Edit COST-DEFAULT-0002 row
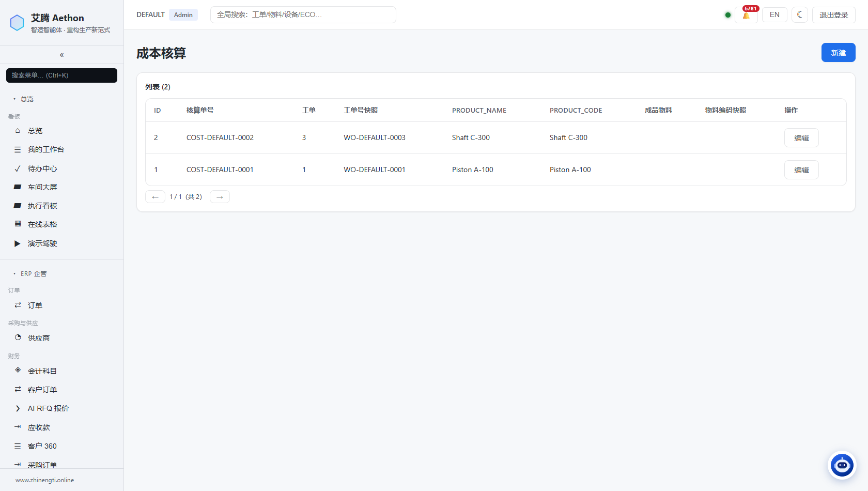Viewport: 868px width, 491px height. pyautogui.click(x=801, y=138)
